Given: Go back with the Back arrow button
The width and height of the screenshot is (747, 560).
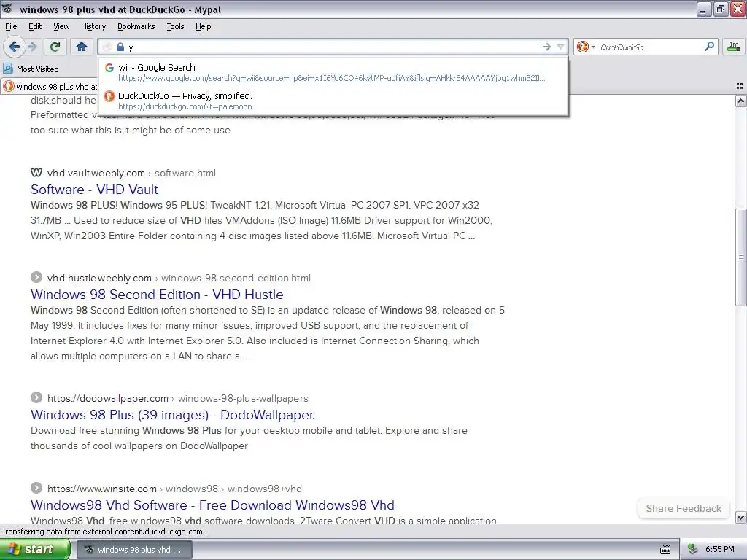Looking at the screenshot, I should click(14, 47).
